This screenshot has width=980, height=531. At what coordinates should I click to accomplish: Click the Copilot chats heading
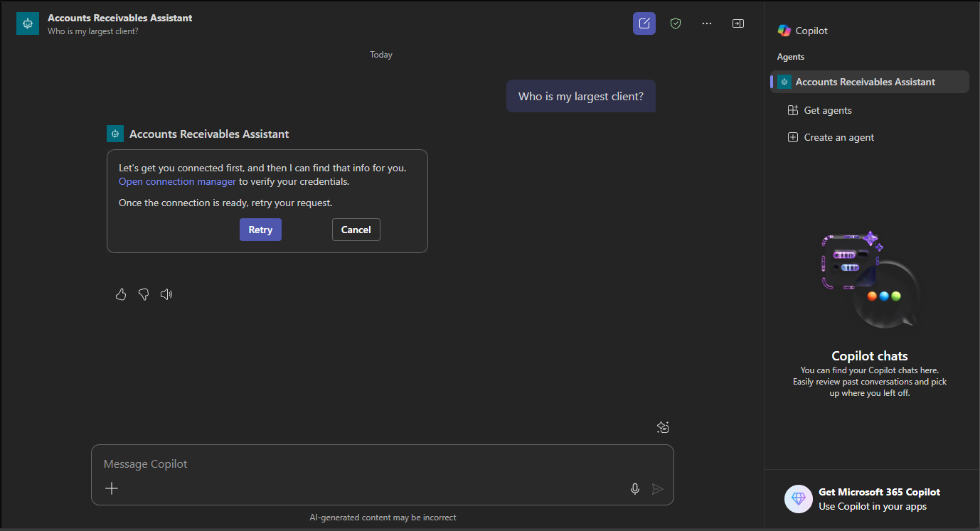tap(869, 355)
